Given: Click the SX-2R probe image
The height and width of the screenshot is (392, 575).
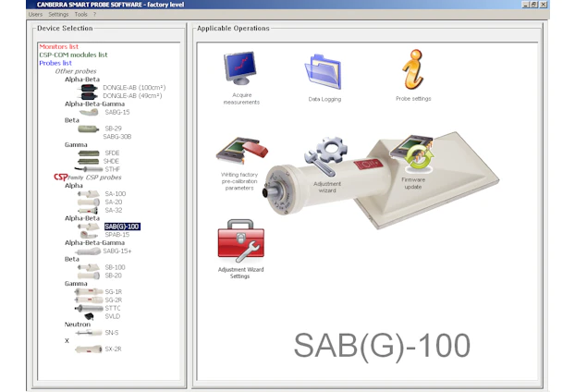Looking at the screenshot, I should point(89,349).
